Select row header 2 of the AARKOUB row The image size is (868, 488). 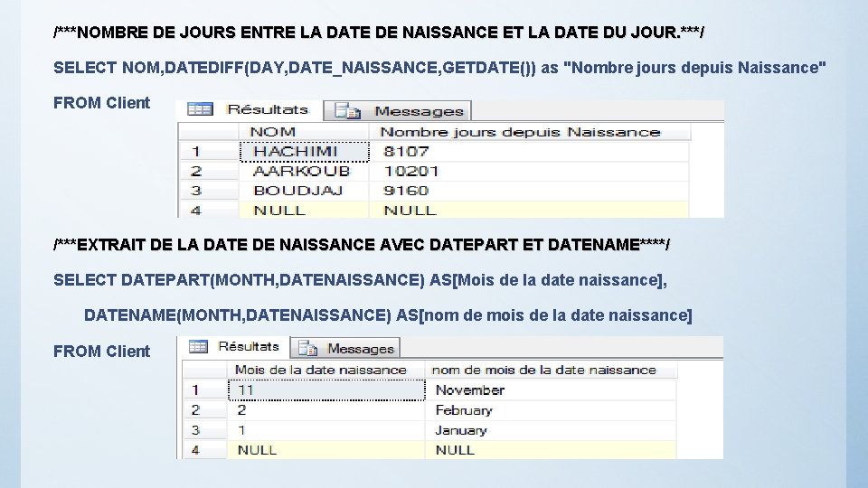click(x=209, y=172)
